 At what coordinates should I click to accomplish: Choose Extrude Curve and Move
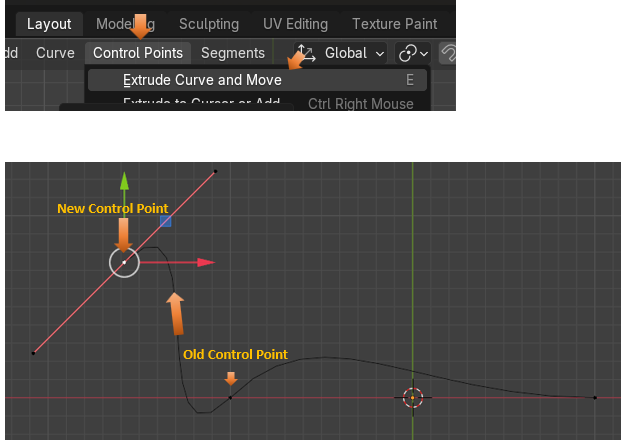pyautogui.click(x=202, y=80)
